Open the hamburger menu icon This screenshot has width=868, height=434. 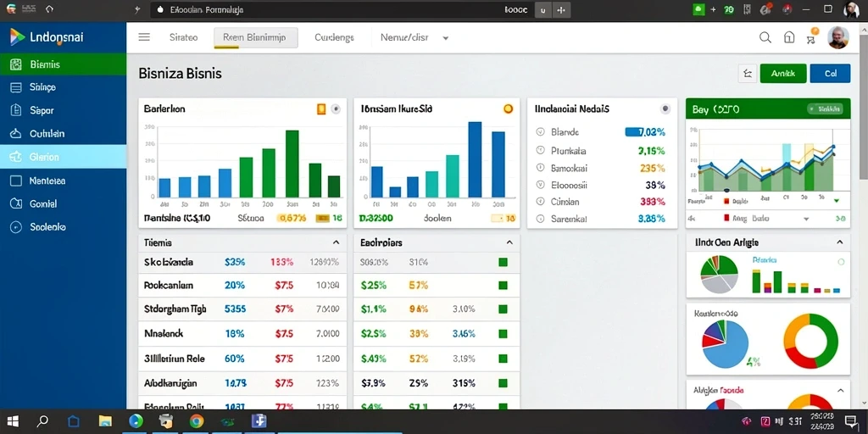point(144,37)
